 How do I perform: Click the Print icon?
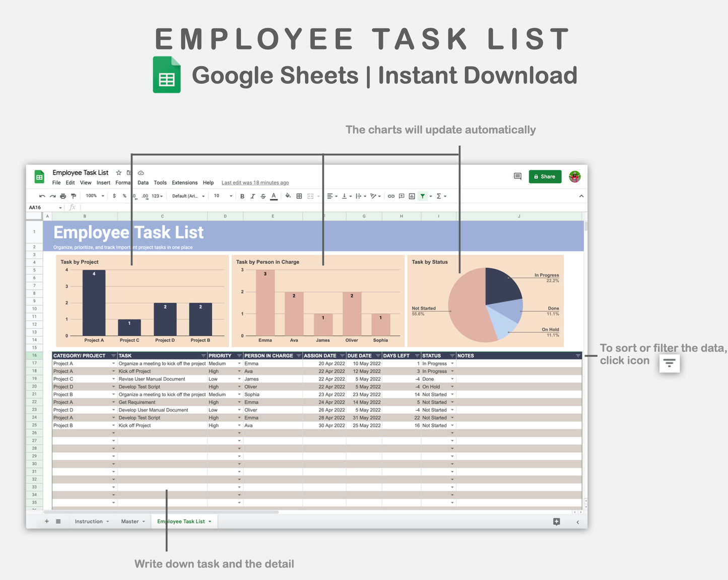click(x=63, y=196)
